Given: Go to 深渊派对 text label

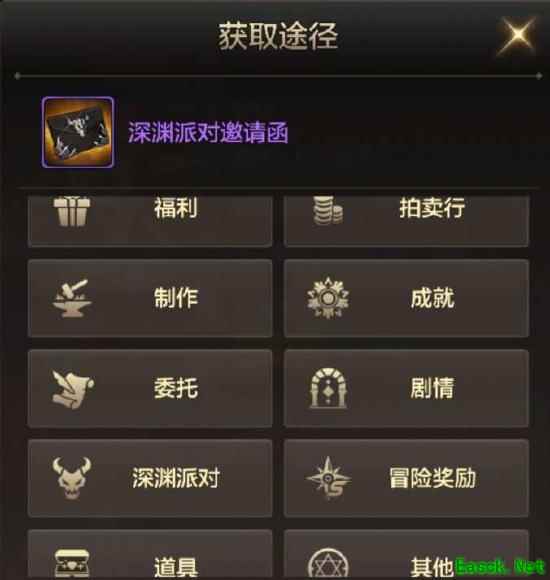Looking at the screenshot, I should pos(176,478).
